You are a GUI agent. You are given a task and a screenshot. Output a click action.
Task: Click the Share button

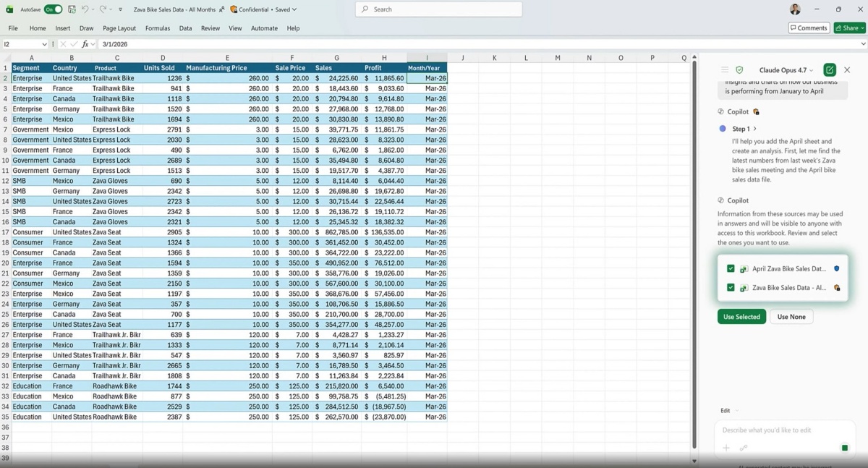(x=848, y=28)
